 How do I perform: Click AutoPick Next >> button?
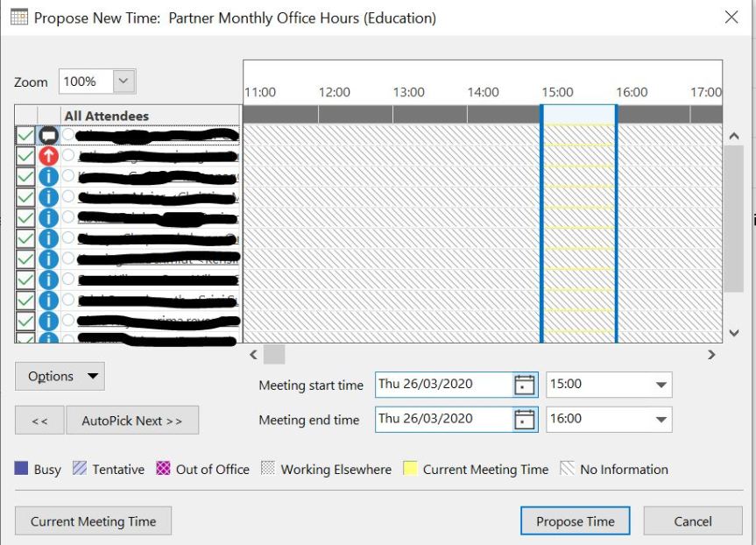coord(132,421)
